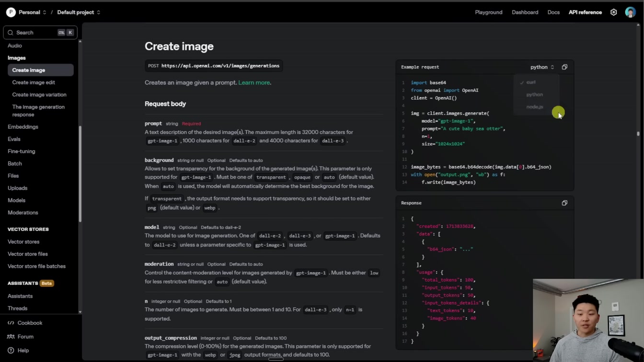Open the Dashboard tab
This screenshot has height=362, width=644.
coord(525,12)
